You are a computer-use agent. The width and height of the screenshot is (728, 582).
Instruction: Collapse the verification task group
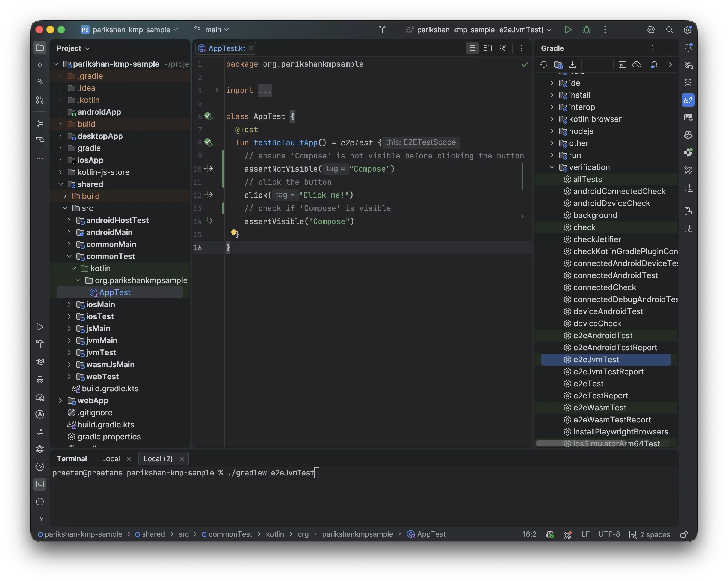point(552,167)
